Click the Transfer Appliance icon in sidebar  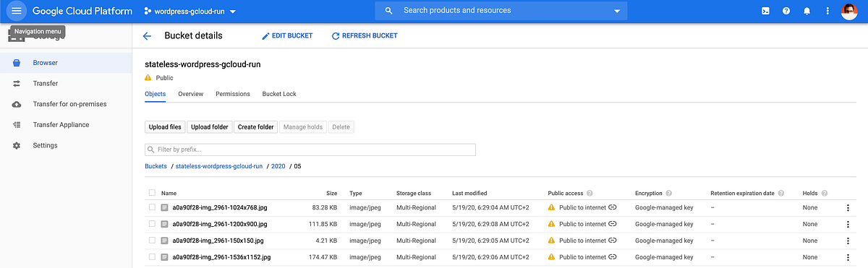click(17, 125)
